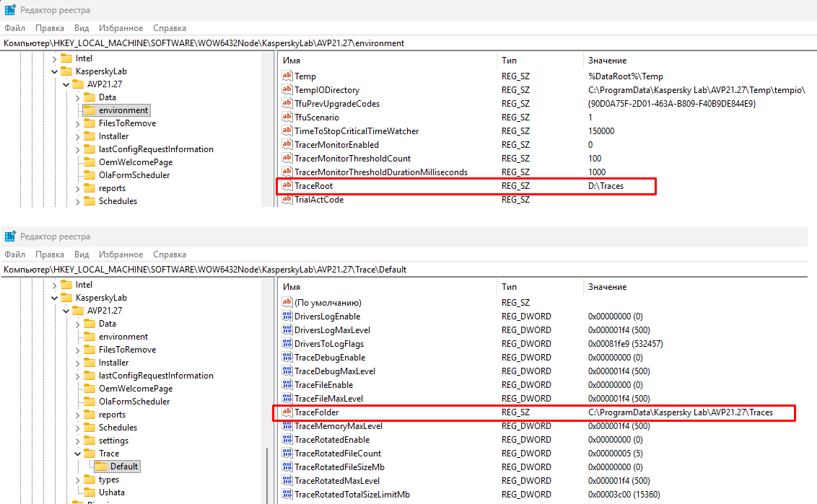Open the Правка menu in lower window
The width and height of the screenshot is (817, 504).
point(50,255)
